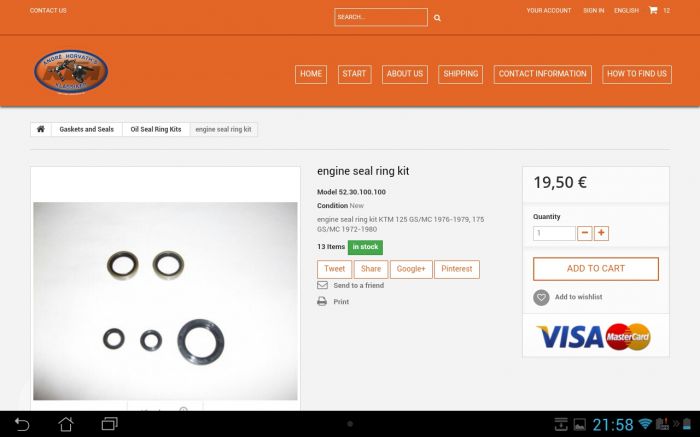700x437 pixels.
Task: Open the SHIPPING menu item
Action: click(x=460, y=74)
